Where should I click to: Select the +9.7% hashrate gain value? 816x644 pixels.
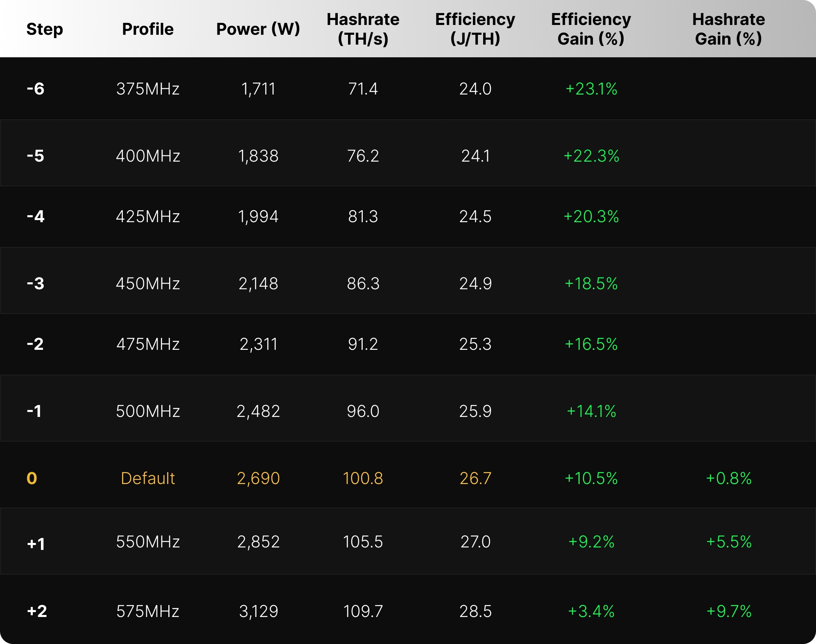tap(729, 611)
